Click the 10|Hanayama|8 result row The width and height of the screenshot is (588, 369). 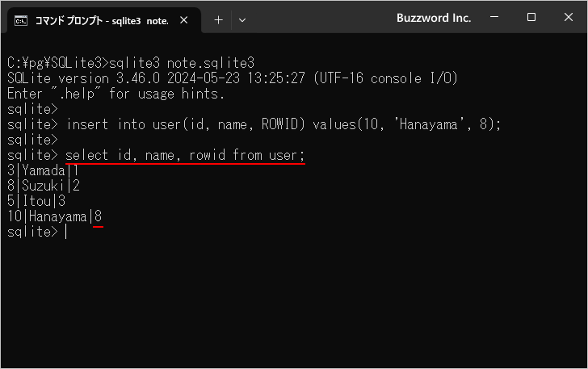pos(55,216)
